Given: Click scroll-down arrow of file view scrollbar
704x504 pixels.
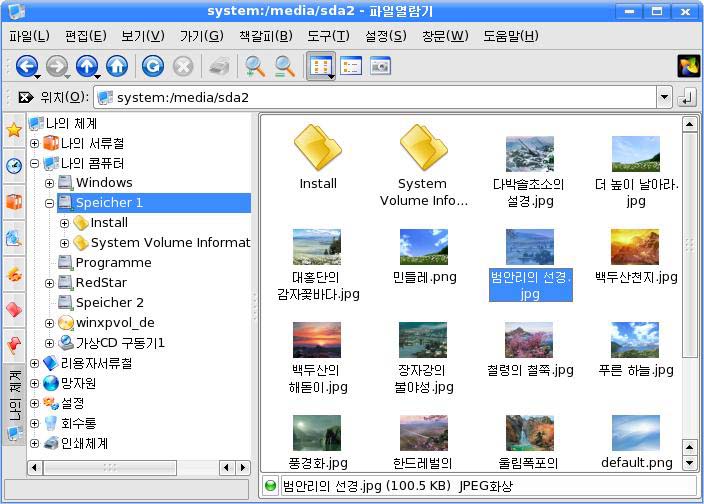Looking at the screenshot, I should tap(689, 463).
